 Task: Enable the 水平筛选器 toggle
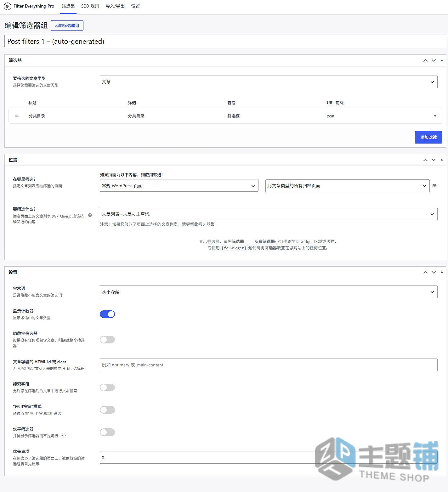click(107, 432)
